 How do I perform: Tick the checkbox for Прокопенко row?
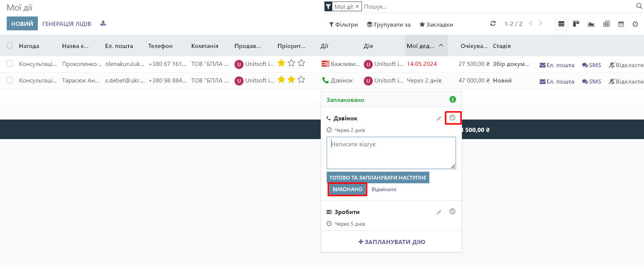[10, 64]
